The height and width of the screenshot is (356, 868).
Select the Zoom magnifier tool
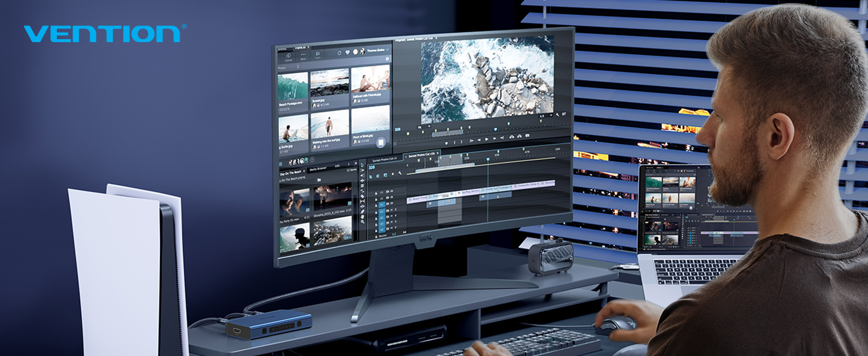click(362, 222)
